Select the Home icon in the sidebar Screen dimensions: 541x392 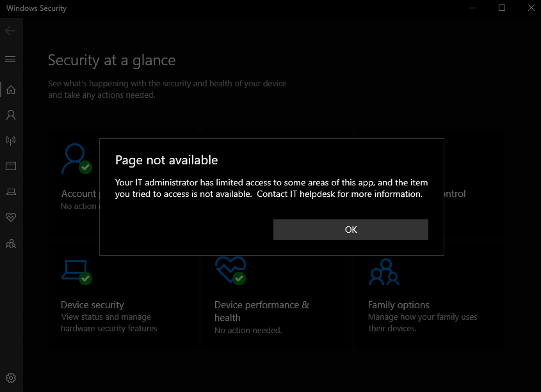tap(11, 90)
